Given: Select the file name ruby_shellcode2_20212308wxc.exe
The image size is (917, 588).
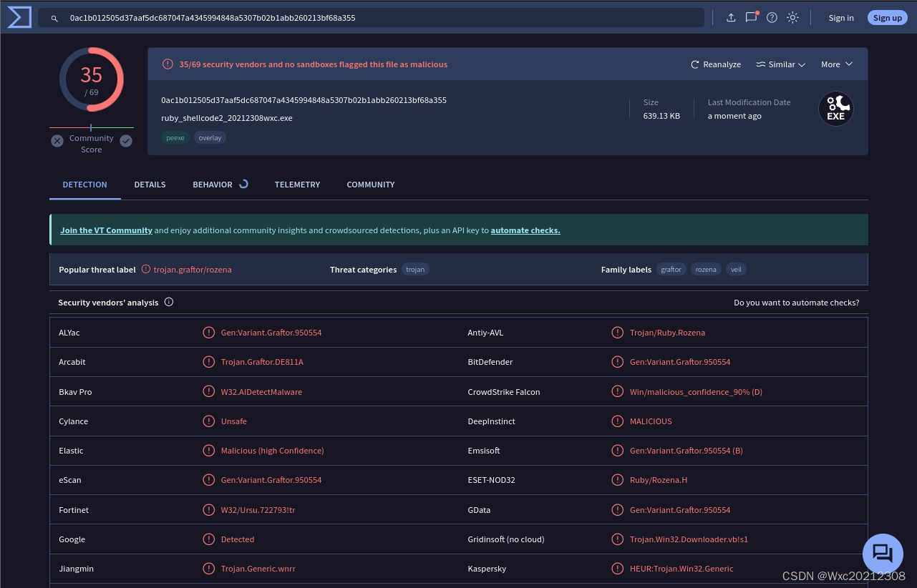Looking at the screenshot, I should coord(227,118).
